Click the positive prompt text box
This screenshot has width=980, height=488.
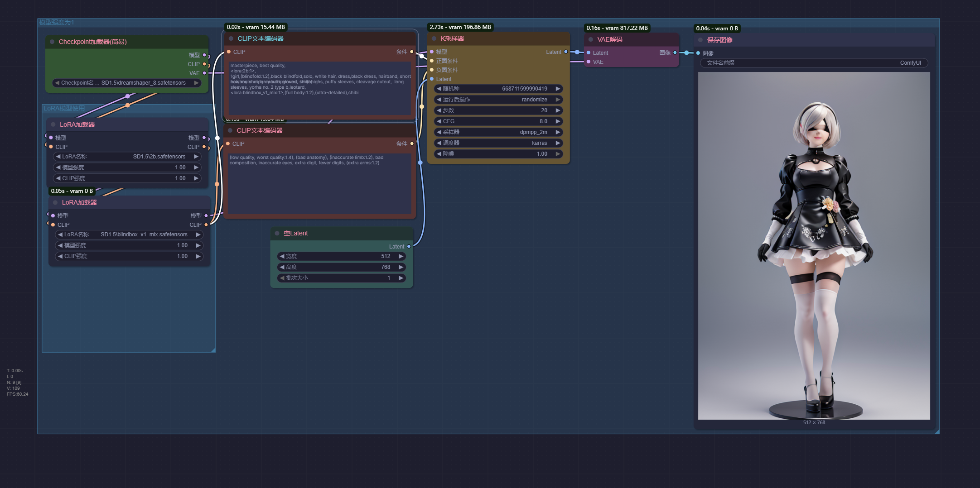click(319, 88)
